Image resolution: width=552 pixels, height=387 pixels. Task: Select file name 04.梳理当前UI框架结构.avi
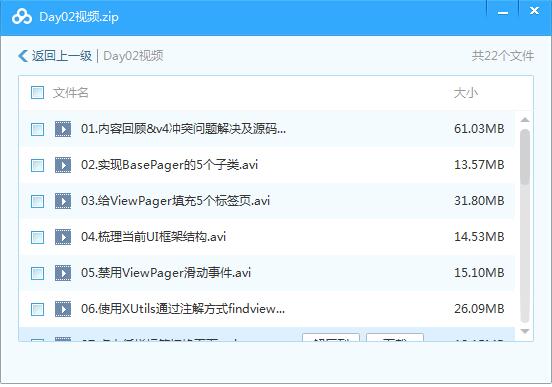coord(153,237)
